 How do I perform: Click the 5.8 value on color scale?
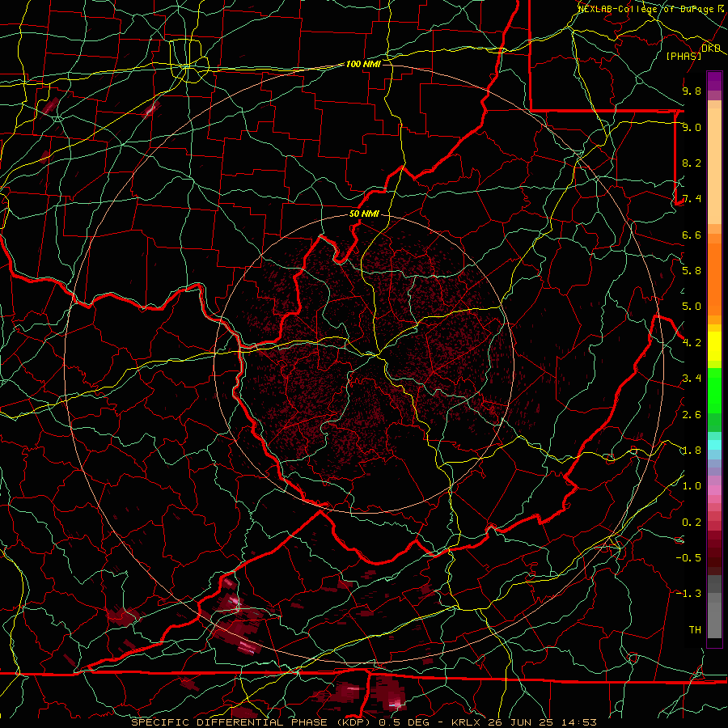692,271
